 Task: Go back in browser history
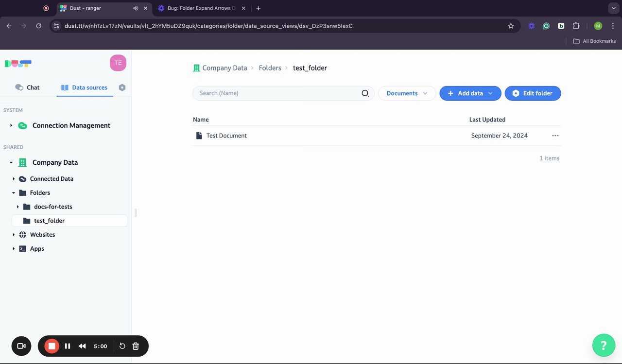coord(9,26)
